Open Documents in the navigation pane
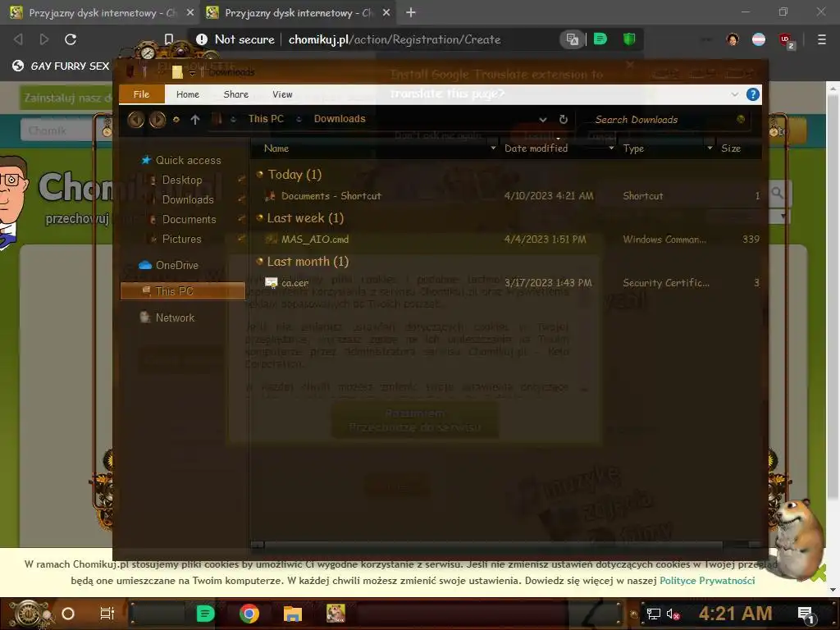Screen dimensions: 840x630 pyautogui.click(x=189, y=220)
